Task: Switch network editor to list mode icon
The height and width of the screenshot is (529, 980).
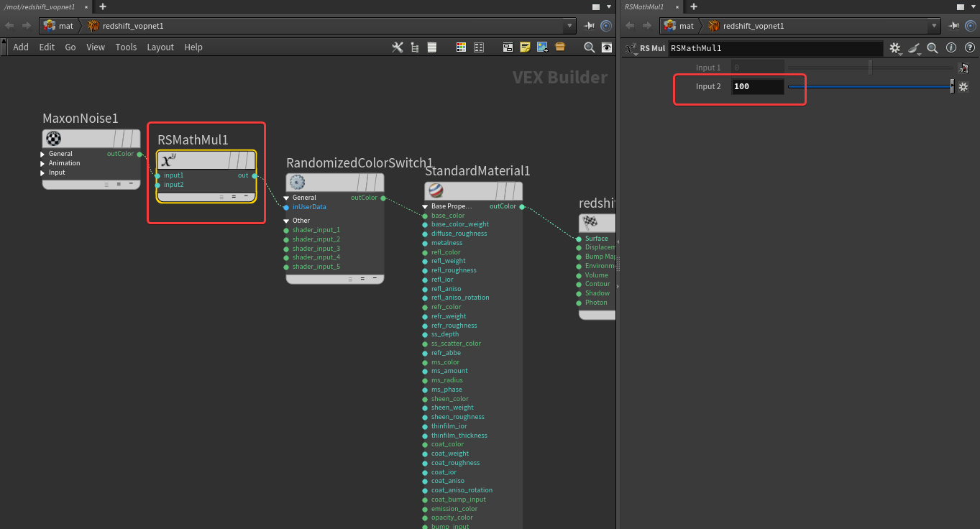Action: click(432, 47)
